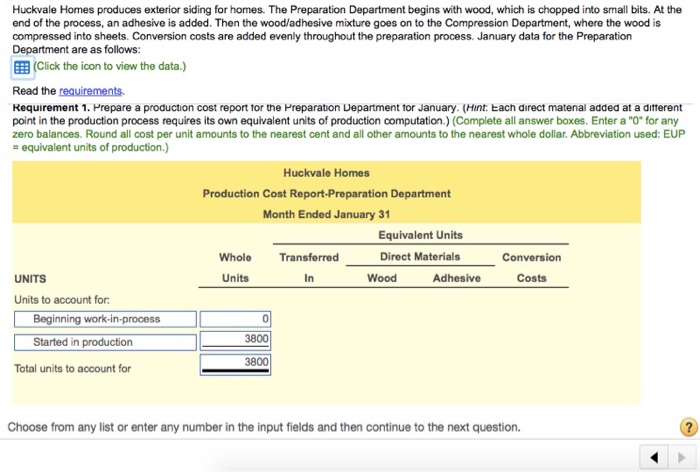Select the Total units to account for field

(x=235, y=364)
